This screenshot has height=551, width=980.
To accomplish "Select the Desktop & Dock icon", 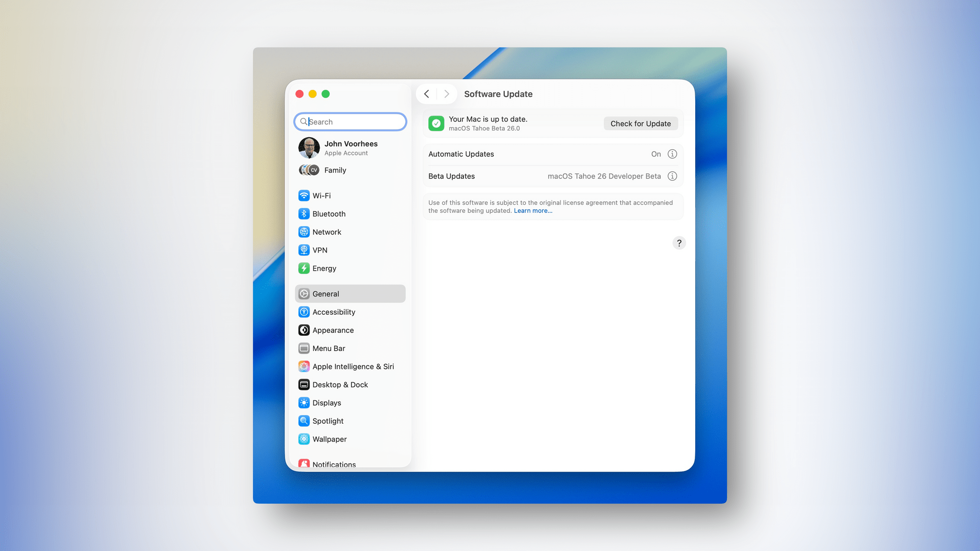I will (304, 385).
